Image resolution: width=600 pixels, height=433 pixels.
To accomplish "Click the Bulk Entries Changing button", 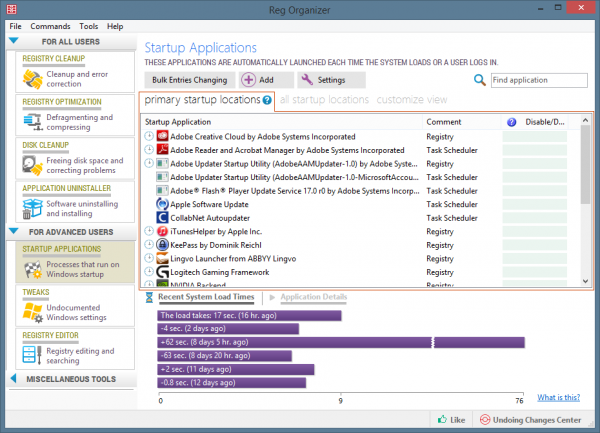I will point(190,79).
